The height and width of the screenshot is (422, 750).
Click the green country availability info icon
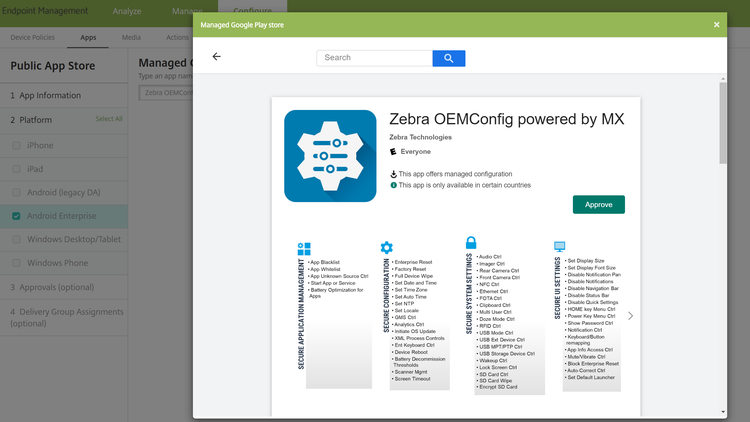393,185
